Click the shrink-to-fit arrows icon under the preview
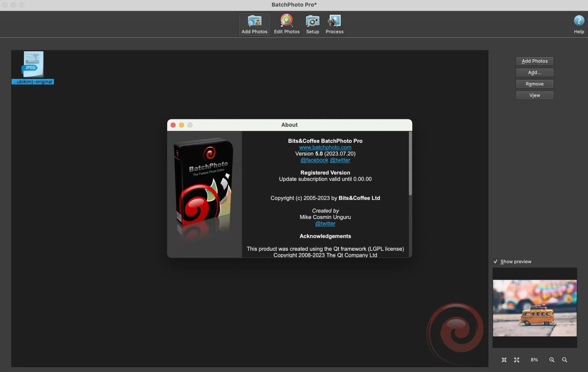 click(504, 360)
